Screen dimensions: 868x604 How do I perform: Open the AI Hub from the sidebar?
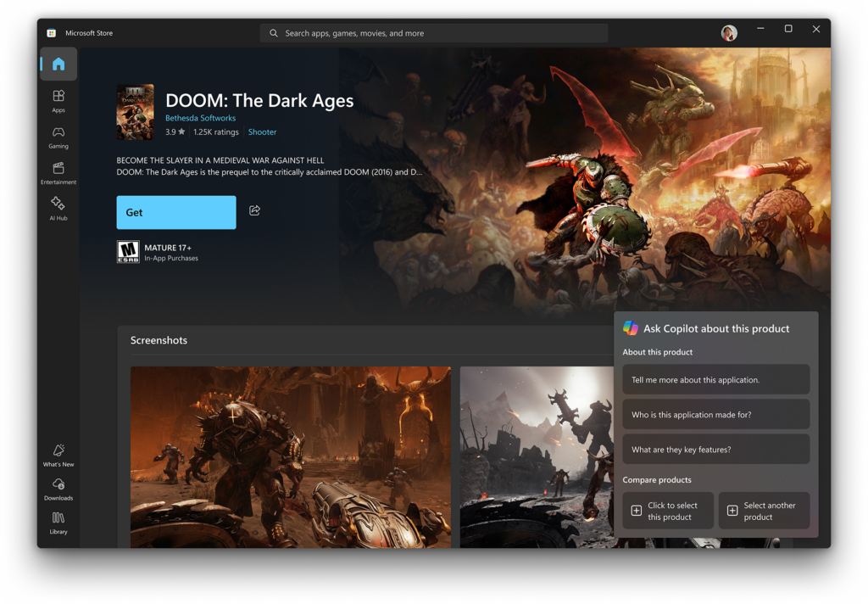(58, 208)
